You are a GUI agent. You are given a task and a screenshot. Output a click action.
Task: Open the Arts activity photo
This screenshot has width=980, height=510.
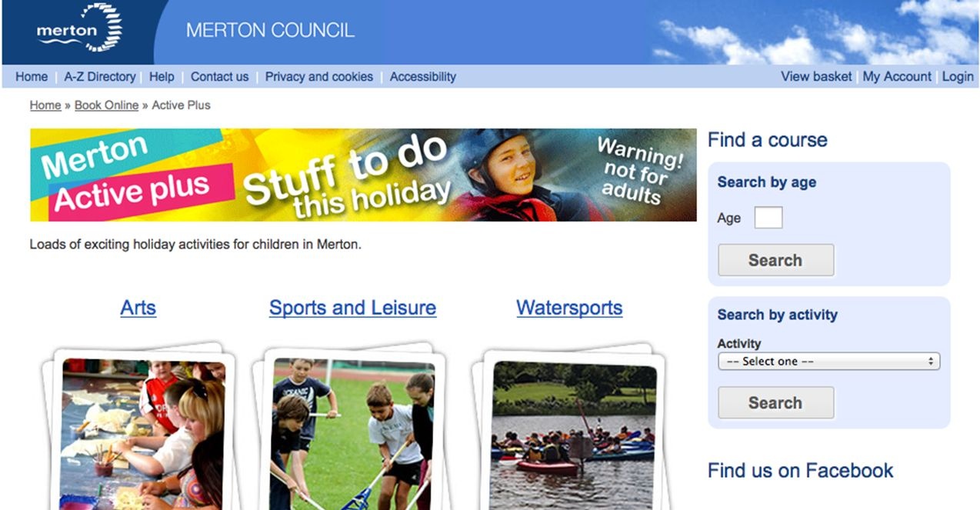(x=144, y=434)
